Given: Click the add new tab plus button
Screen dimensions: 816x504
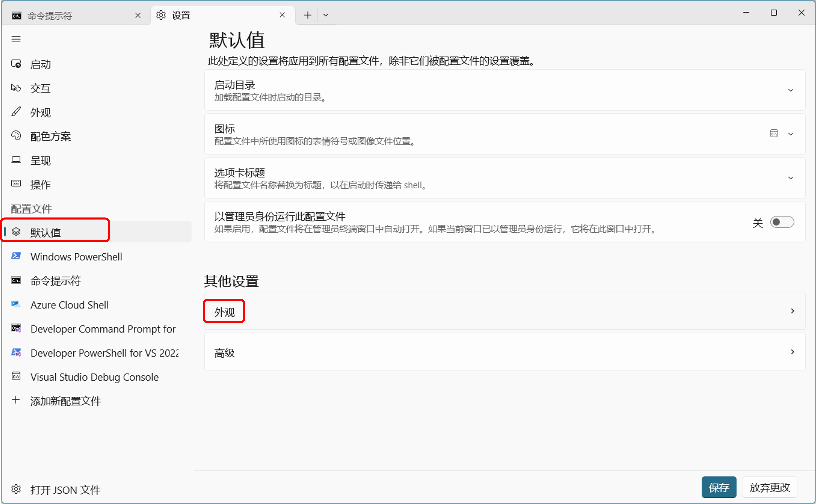Looking at the screenshot, I should (x=307, y=15).
